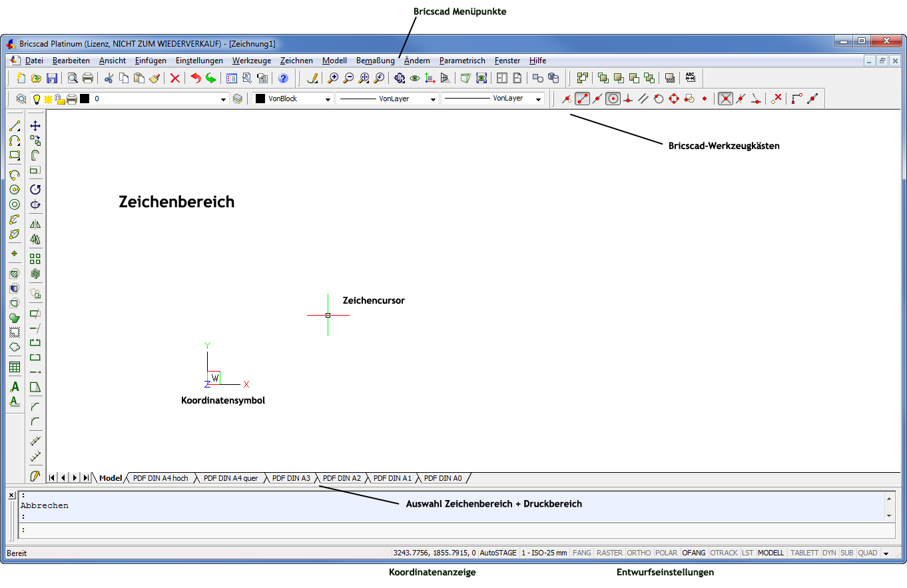Click the command line input field
907x588 pixels.
[x=453, y=531]
